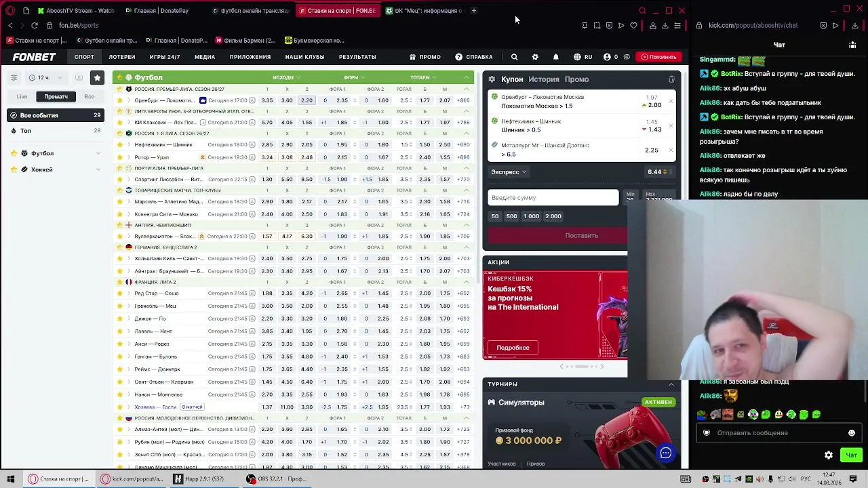Select the Топ sidebar item
This screenshot has width=868, height=488.
56,131
